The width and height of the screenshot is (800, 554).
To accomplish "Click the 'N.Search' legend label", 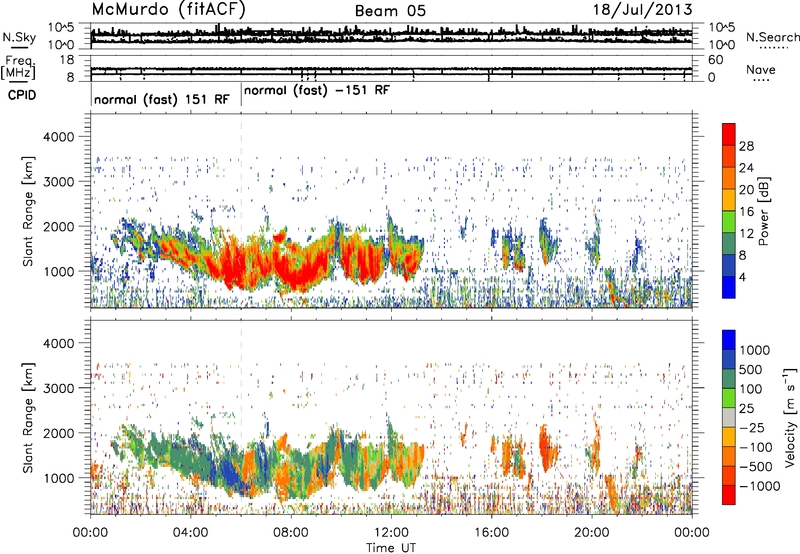I will [x=773, y=37].
